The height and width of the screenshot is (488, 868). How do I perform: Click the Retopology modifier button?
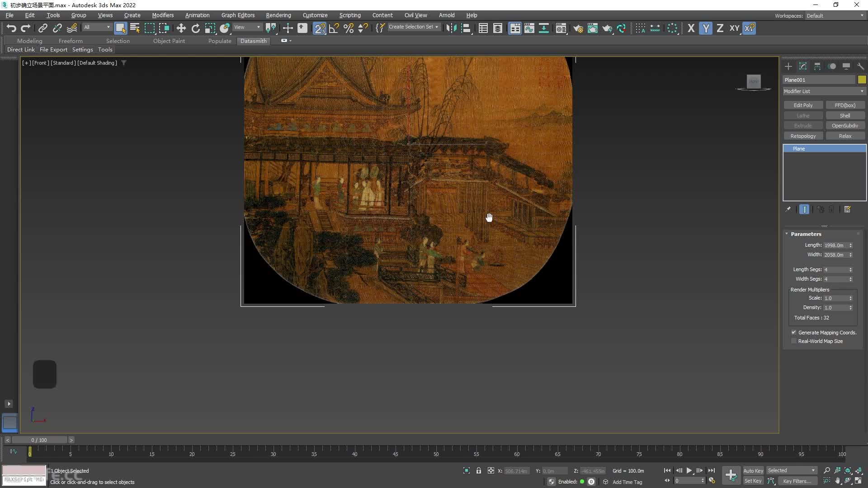[803, 136]
